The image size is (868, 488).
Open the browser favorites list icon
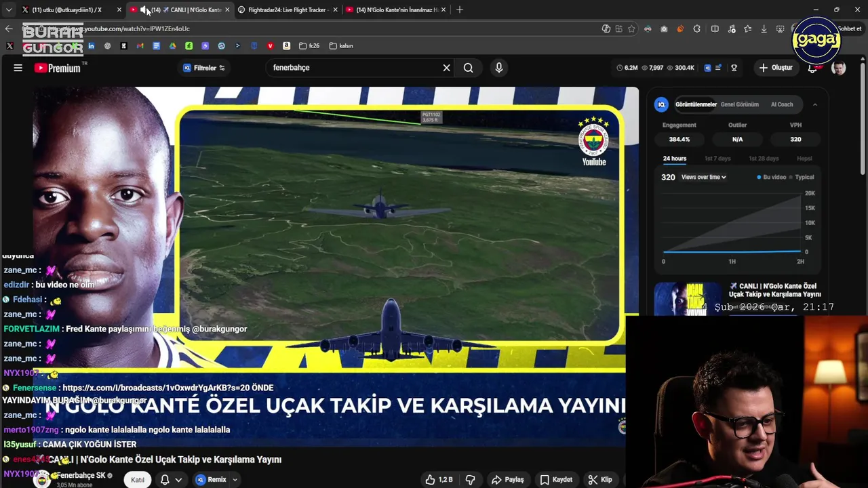click(x=747, y=29)
